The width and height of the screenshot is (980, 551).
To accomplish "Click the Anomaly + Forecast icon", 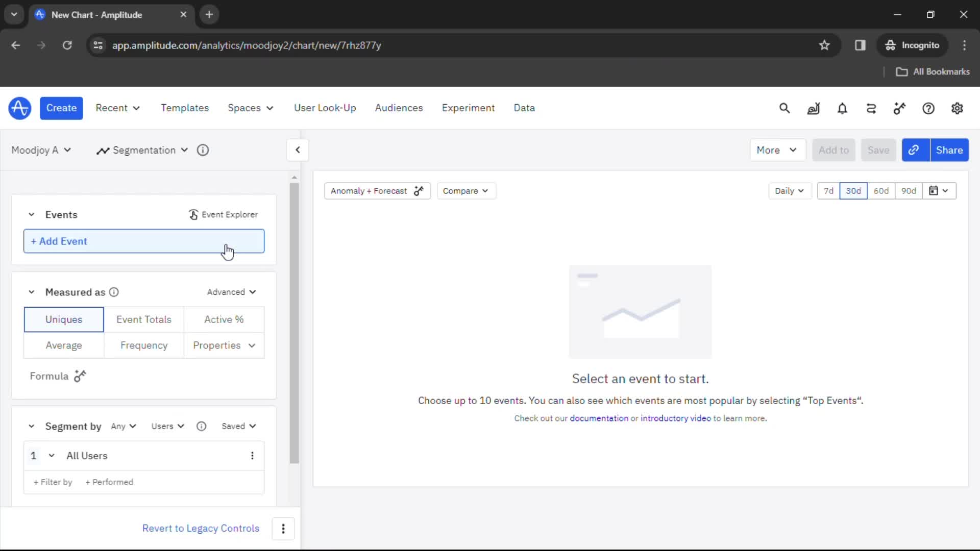I will tap(419, 190).
